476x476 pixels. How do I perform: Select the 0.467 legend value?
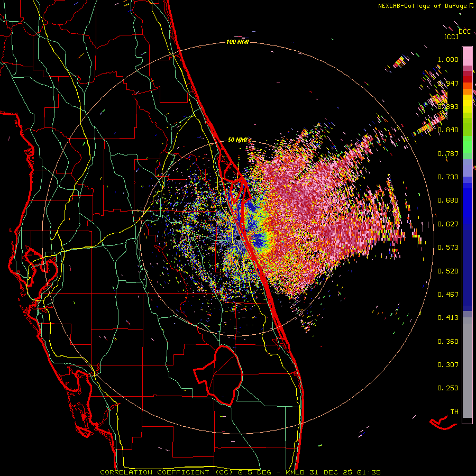448,294
